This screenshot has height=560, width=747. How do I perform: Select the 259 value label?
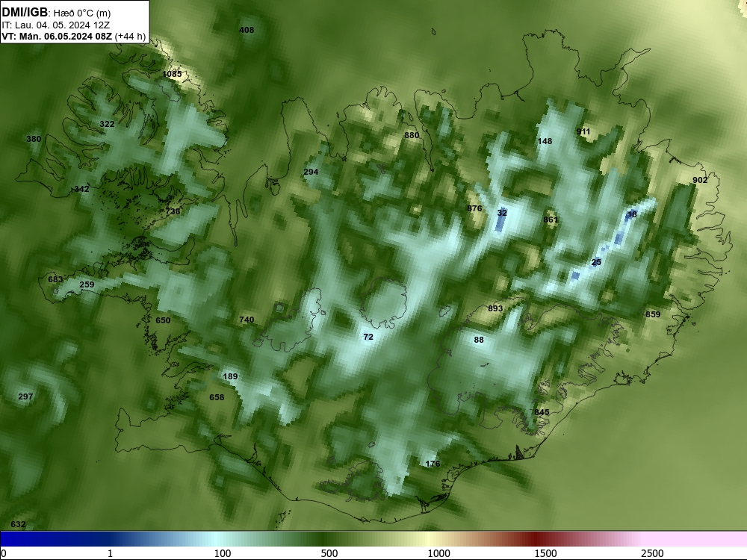(x=87, y=284)
